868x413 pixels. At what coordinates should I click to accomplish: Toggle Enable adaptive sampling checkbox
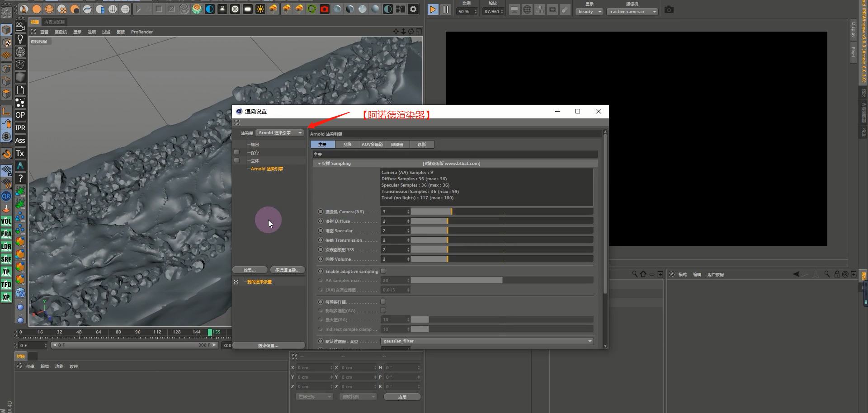click(383, 271)
